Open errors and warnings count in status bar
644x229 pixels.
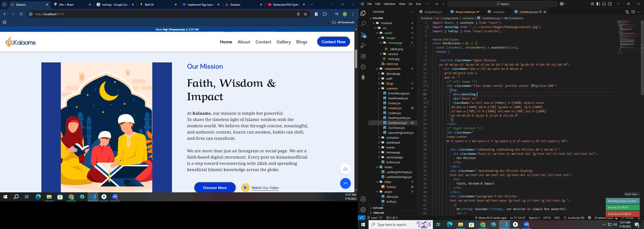tap(392, 218)
